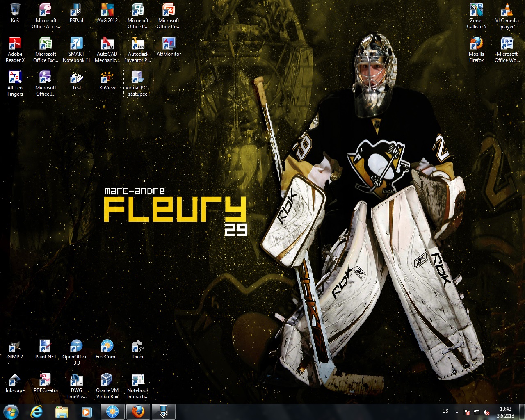Open the Windows Start menu

coord(11,412)
